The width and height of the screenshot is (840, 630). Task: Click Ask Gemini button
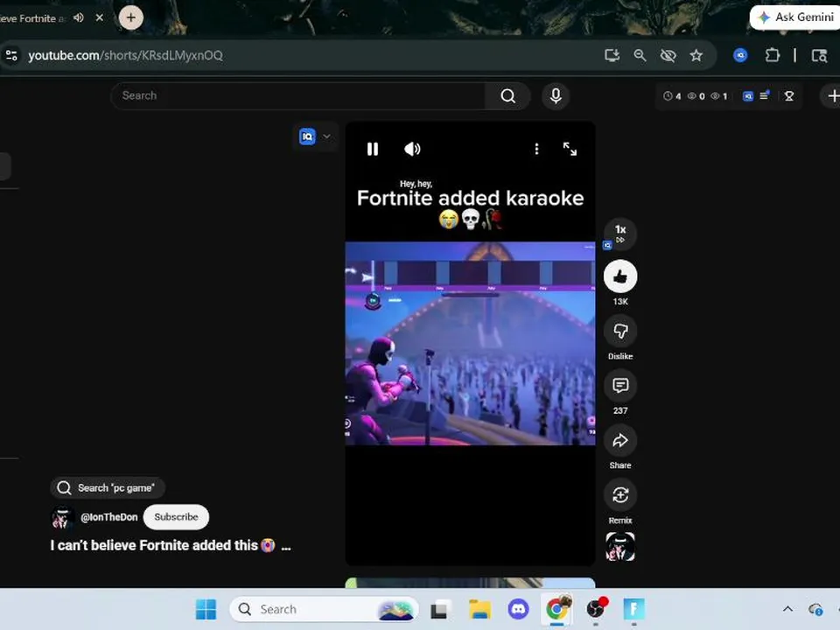click(795, 17)
